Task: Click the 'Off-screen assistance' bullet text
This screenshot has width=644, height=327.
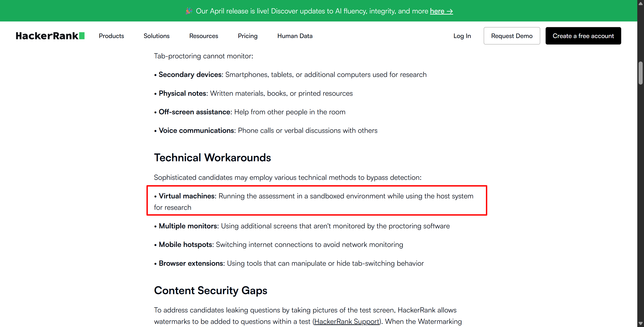Action: (250, 112)
